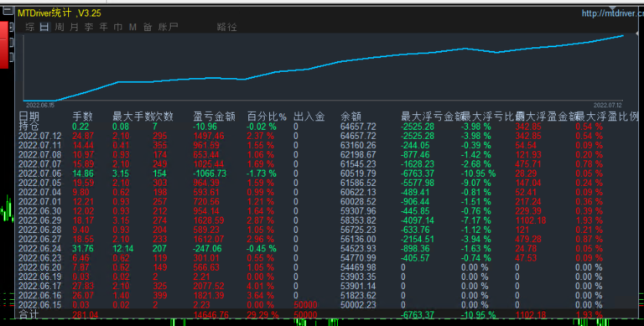
Task: Click the profit value 2077.52
Action: 209,286
